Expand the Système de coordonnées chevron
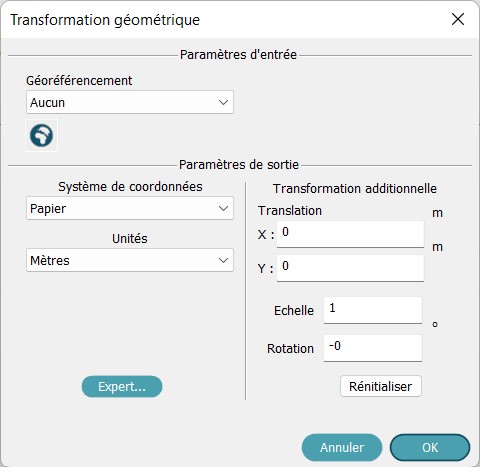The image size is (480, 467). pos(223,208)
